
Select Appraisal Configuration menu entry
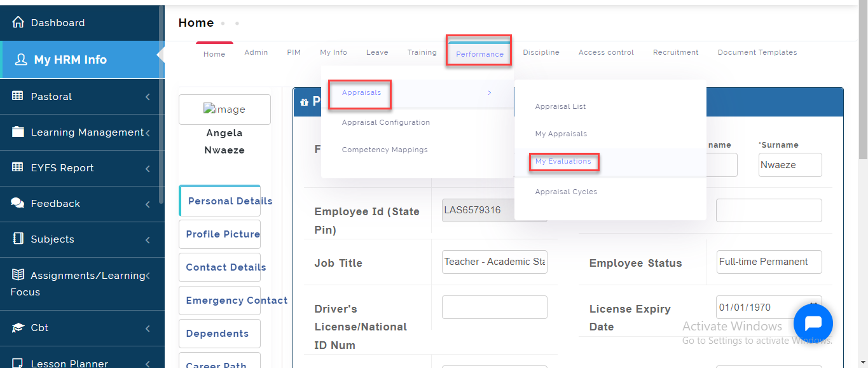[x=386, y=122]
